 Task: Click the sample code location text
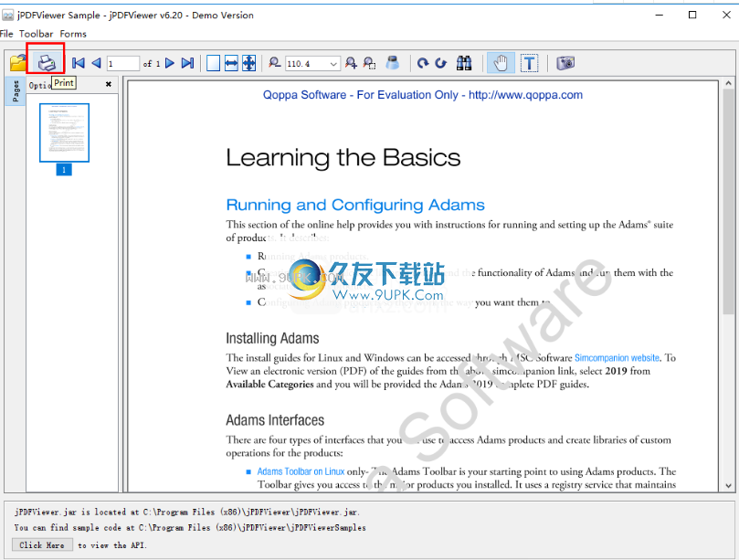click(x=190, y=527)
